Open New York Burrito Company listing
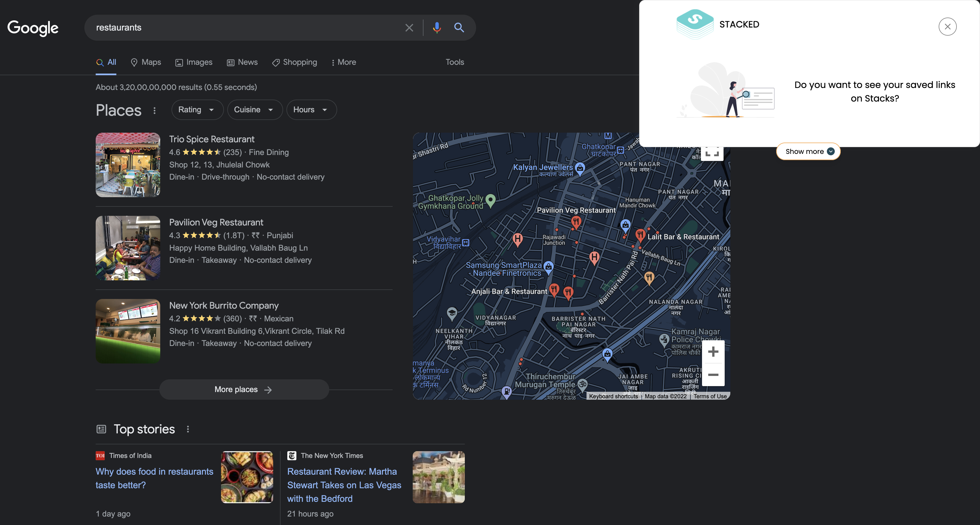 [x=224, y=306]
